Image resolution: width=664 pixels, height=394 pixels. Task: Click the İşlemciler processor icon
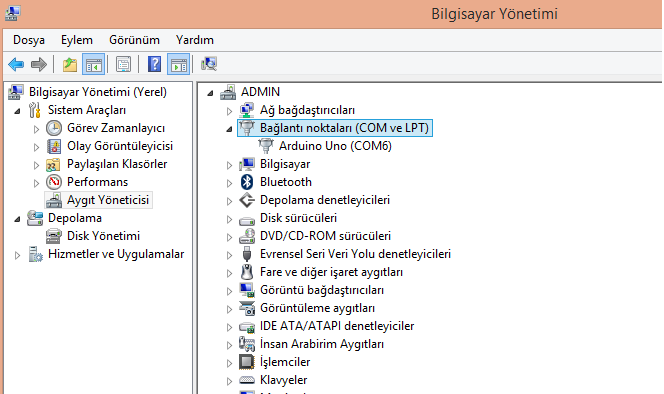tap(247, 362)
